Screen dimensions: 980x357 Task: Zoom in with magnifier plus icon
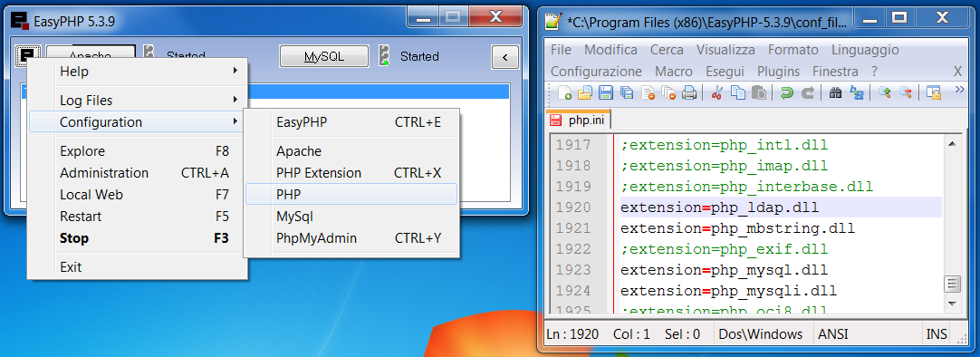(884, 93)
